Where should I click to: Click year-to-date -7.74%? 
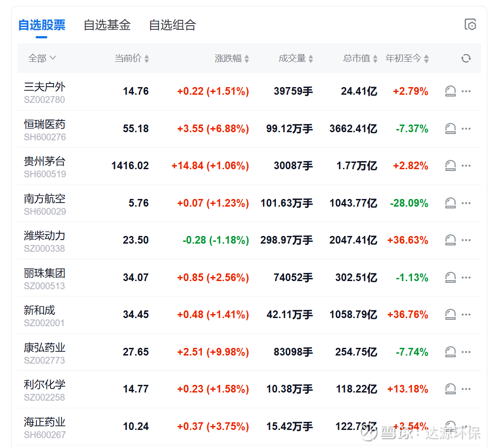point(412,351)
